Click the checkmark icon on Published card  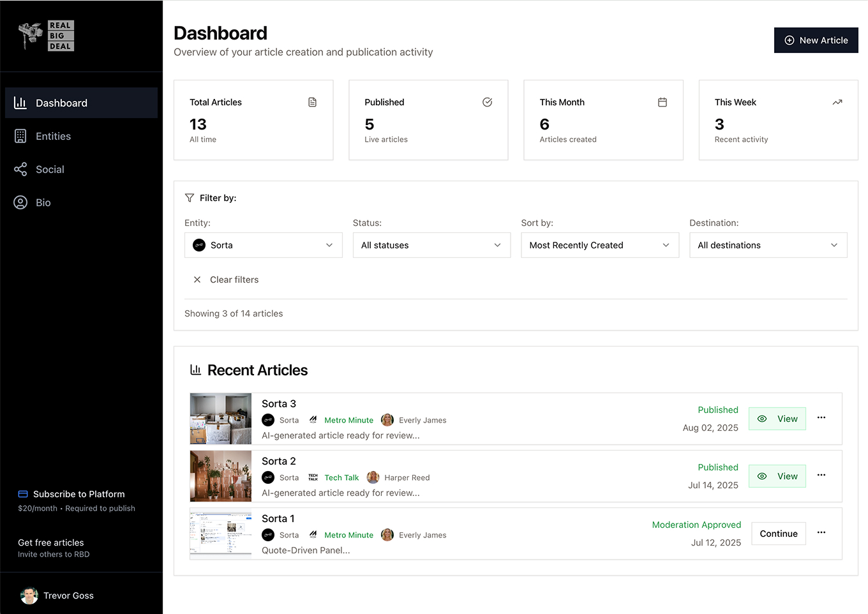pos(487,102)
